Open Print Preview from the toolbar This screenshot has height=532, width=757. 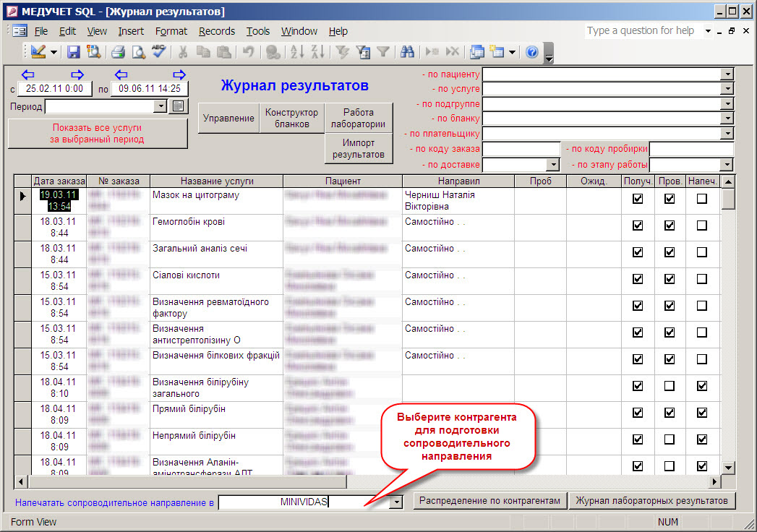point(139,51)
